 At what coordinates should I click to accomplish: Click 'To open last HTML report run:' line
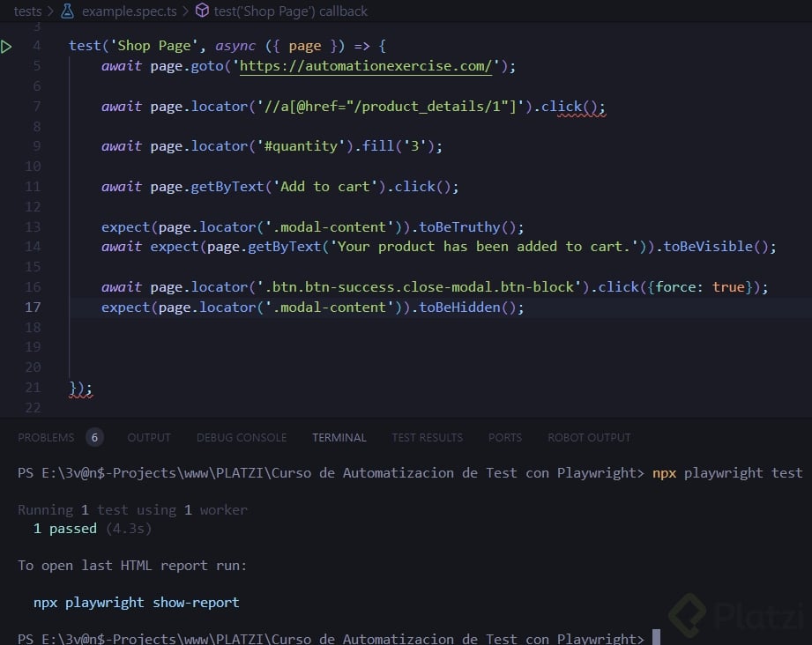[132, 566]
